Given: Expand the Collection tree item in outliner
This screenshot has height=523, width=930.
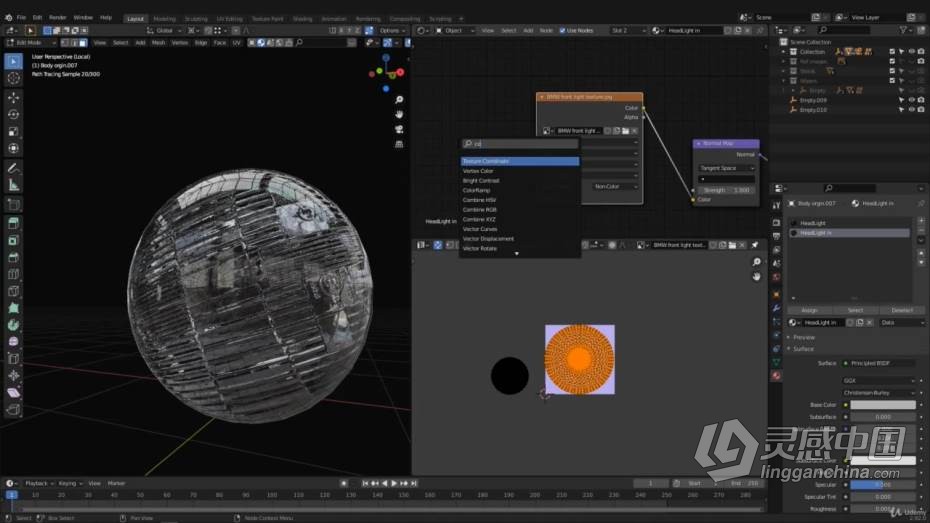Looking at the screenshot, I should tap(784, 52).
